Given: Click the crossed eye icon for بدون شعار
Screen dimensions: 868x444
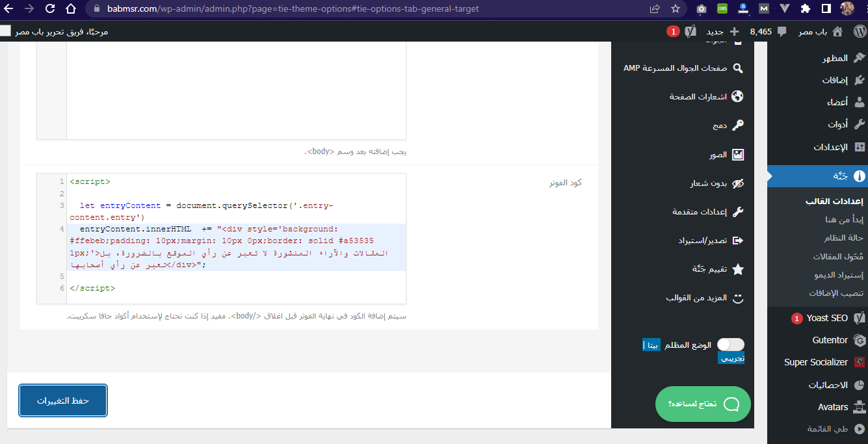Looking at the screenshot, I should pyautogui.click(x=738, y=183).
